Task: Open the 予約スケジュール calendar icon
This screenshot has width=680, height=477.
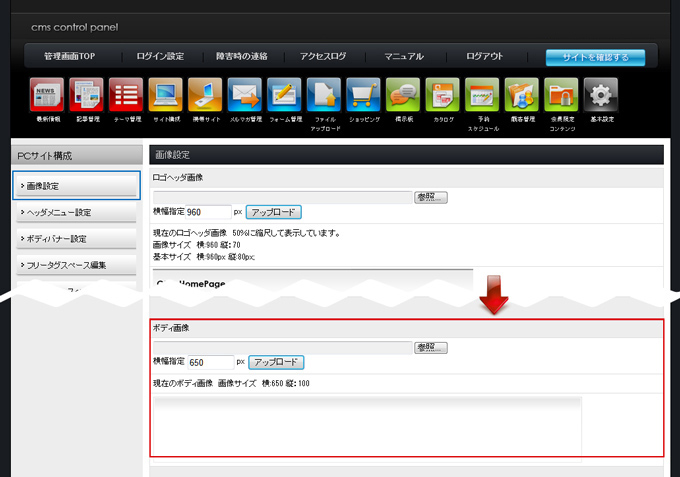Action: 482,96
